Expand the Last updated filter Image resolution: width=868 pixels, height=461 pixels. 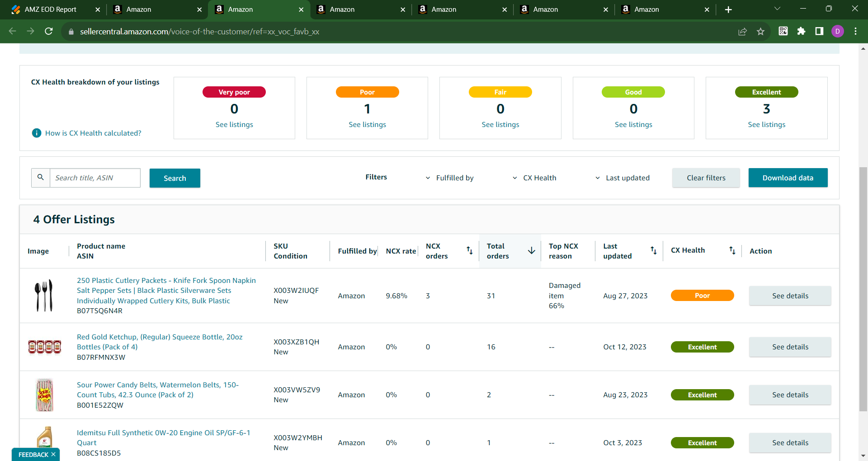click(622, 178)
